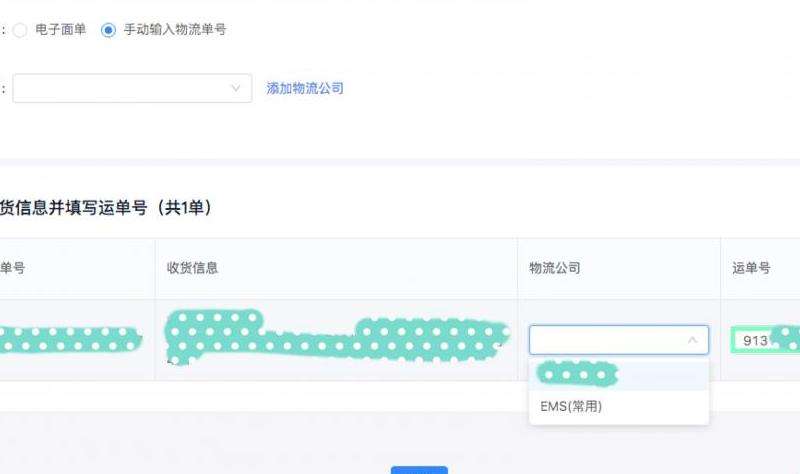800x474 pixels.
Task: Click the 运单号 input field starting with 913
Action: pyautogui.click(x=765, y=340)
